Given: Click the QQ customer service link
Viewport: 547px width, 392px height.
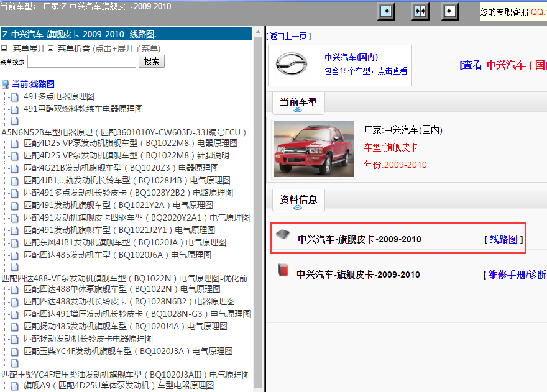Looking at the screenshot, I should click(538, 12).
